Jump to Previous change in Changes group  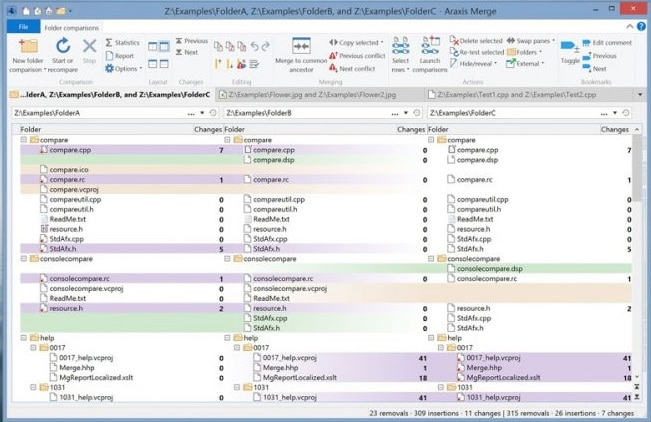191,41
